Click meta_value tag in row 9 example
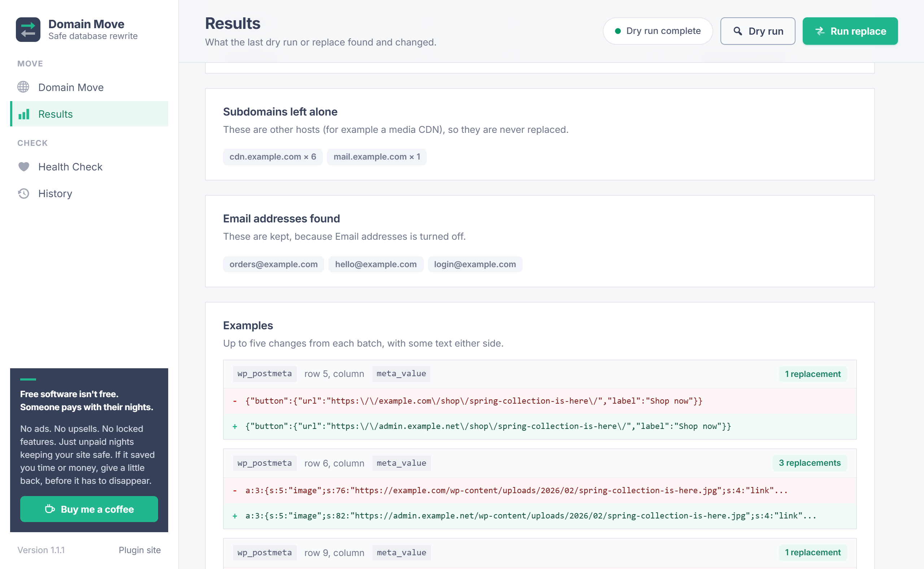Screen dimensions: 924x569 pyautogui.click(x=401, y=553)
